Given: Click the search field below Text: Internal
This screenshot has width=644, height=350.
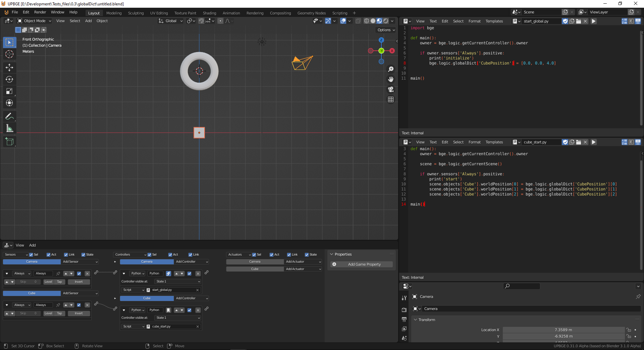Looking at the screenshot, I should 521,286.
